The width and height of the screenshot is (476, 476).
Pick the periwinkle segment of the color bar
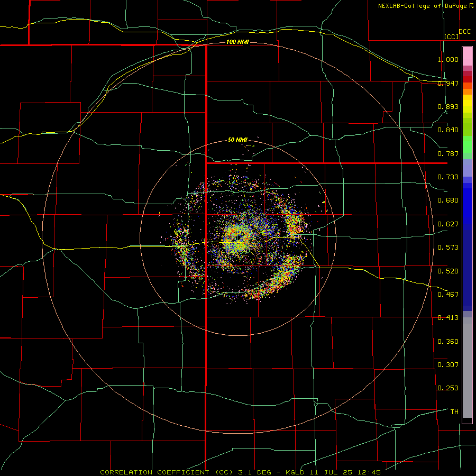coord(467,168)
